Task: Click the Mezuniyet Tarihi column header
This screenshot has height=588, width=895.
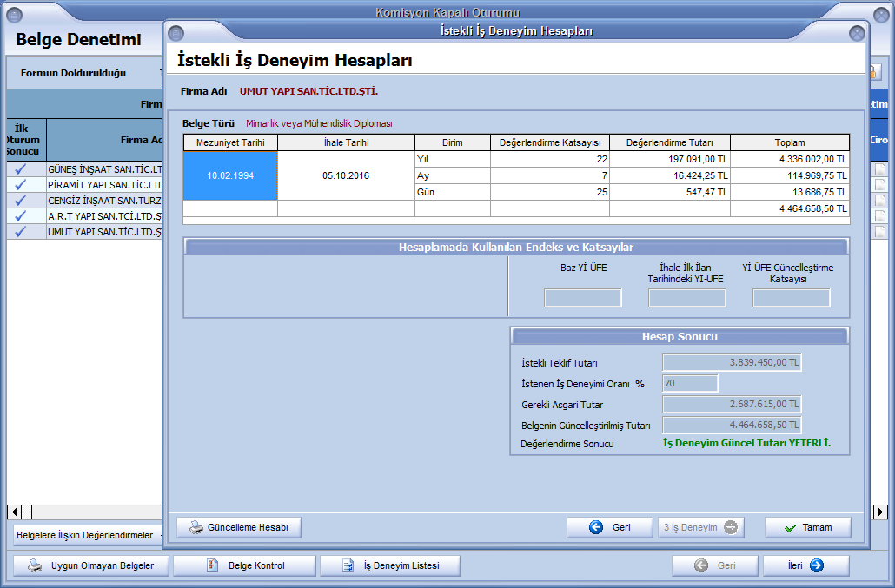Action: tap(230, 142)
